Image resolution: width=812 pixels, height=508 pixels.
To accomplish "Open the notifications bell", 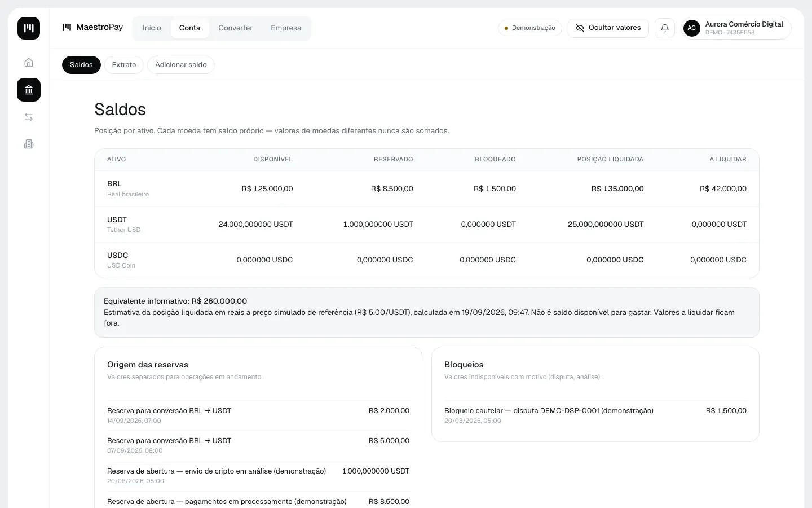I will (x=665, y=28).
